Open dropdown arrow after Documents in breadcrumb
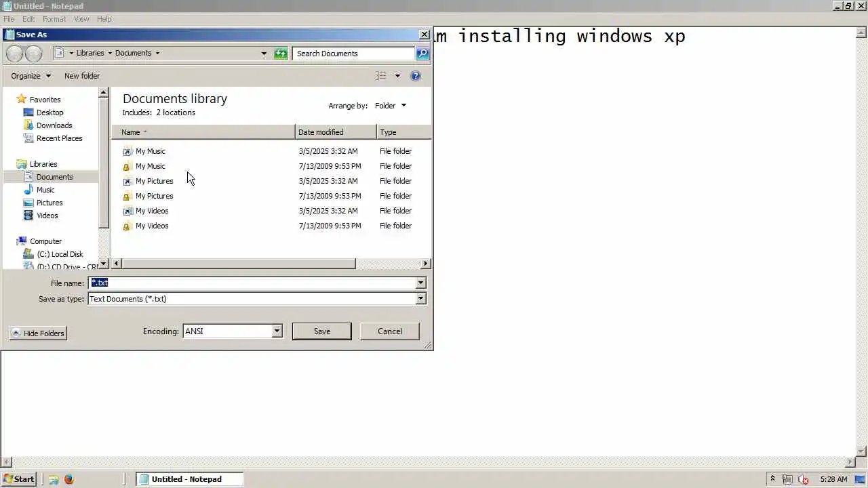868x488 pixels. point(157,54)
